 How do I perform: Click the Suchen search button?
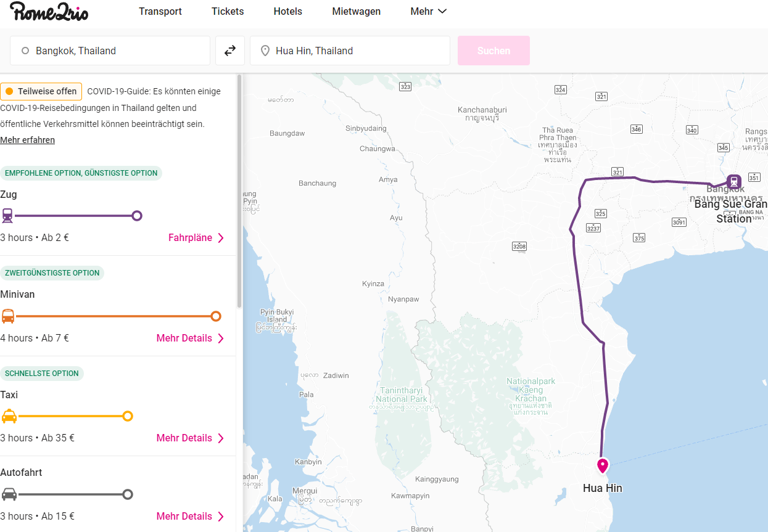[493, 51]
